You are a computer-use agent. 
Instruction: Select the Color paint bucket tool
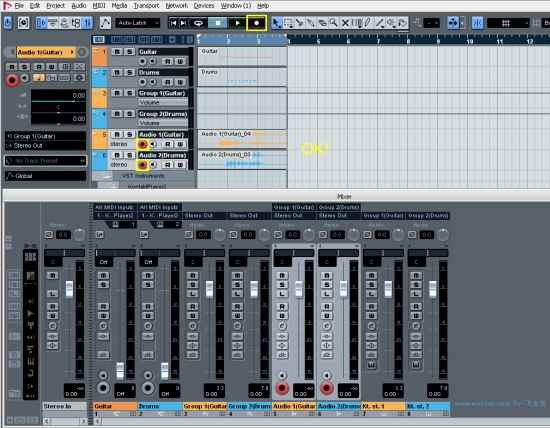[403, 23]
